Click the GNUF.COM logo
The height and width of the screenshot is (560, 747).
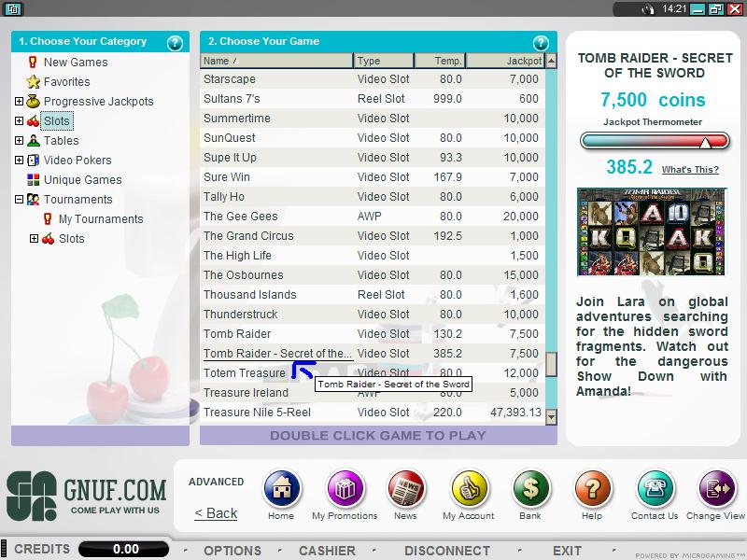click(86, 496)
